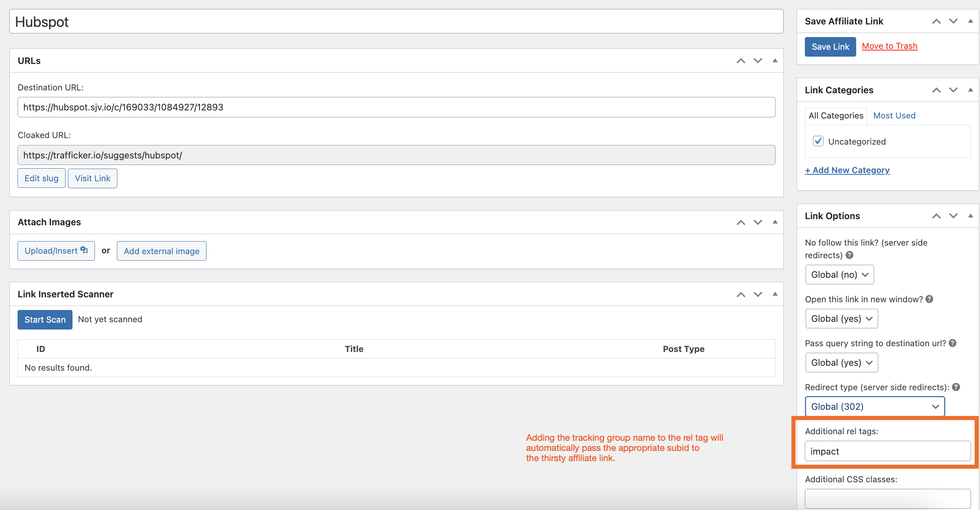This screenshot has width=980, height=510.
Task: Open help for No follow option
Action: point(849,255)
